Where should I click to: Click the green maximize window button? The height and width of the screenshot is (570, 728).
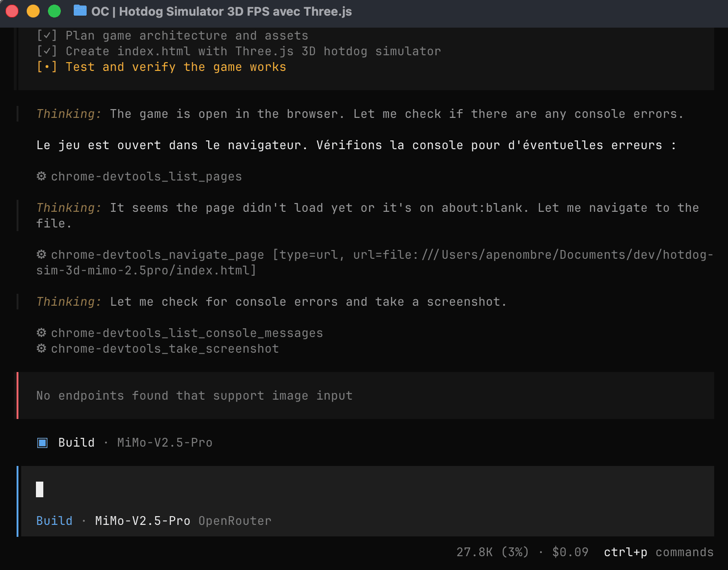tap(54, 11)
